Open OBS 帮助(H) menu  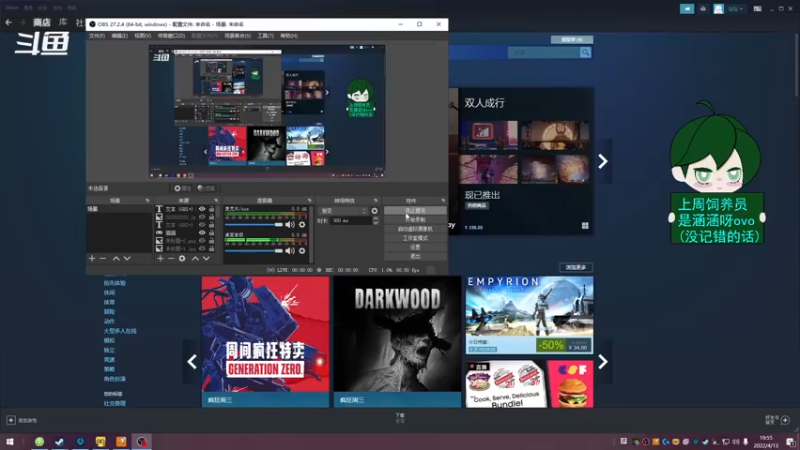click(x=289, y=36)
